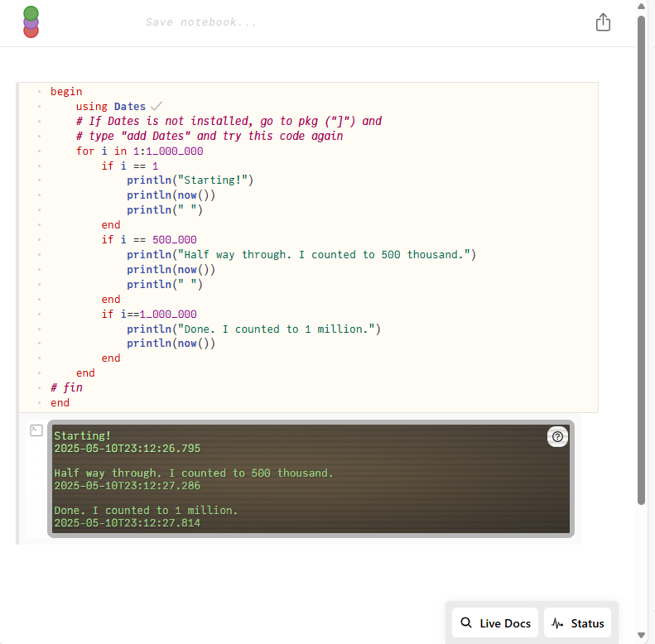Click the Pluto three-circle logo
This screenshot has height=644, width=655.
[x=31, y=22]
